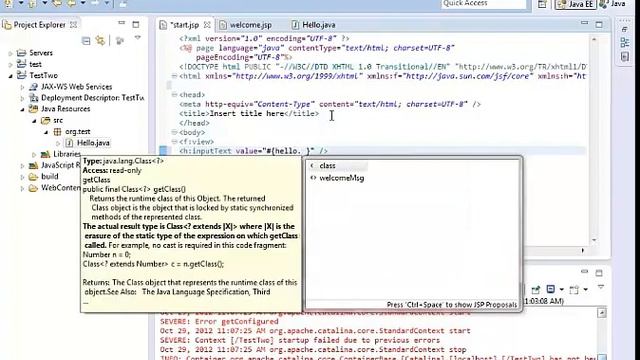Open the Console view menu triangle
Image resolution: width=640 pixels, height=360 pixels.
point(600,287)
